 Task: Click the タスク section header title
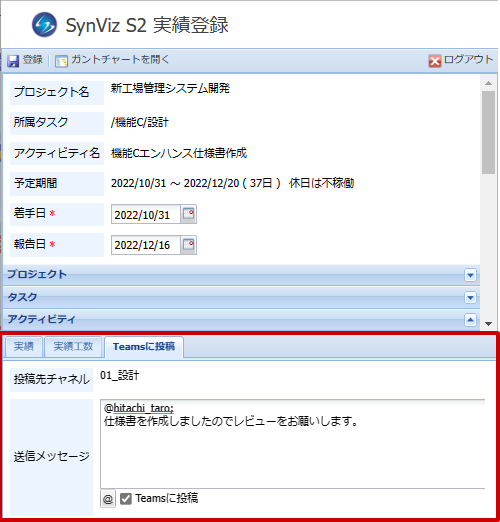pos(22,297)
